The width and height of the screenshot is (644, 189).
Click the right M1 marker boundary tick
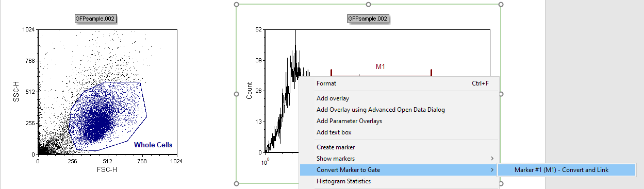[431, 73]
